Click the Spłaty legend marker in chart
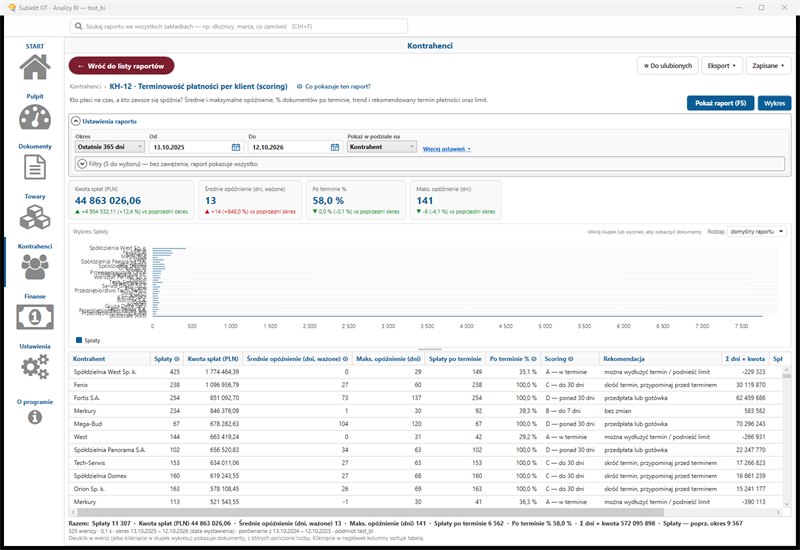 coord(79,340)
